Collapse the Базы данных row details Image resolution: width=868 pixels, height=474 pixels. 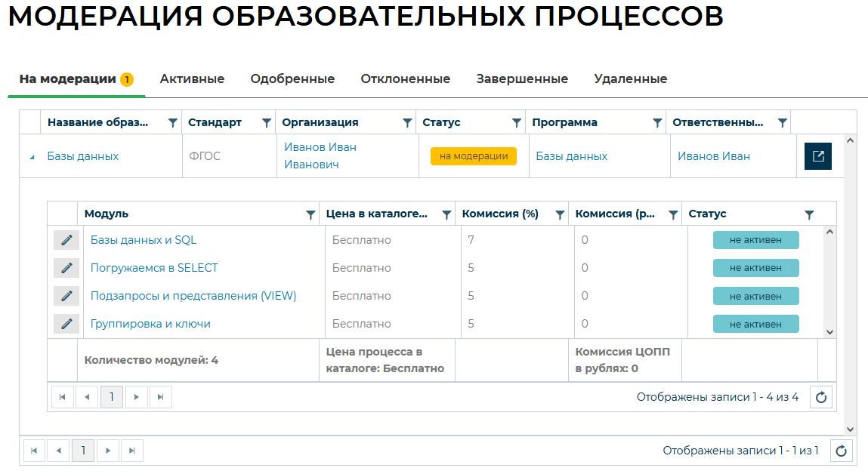tap(32, 157)
